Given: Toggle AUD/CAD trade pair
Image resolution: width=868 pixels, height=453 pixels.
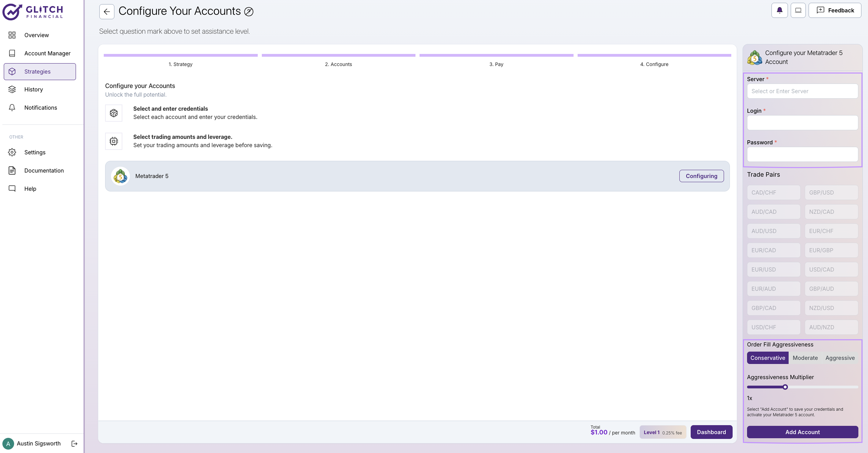Looking at the screenshot, I should (x=774, y=212).
